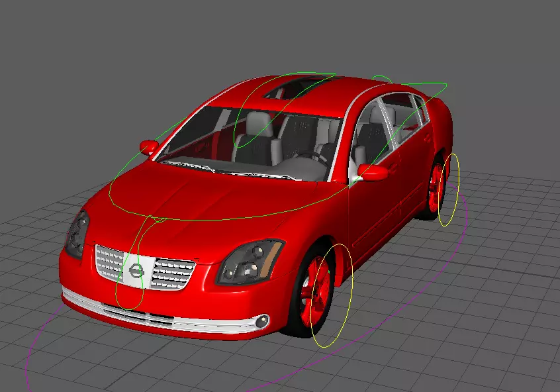Click the sunroof opening on the roof
The height and width of the screenshot is (392, 560).
tap(299, 87)
